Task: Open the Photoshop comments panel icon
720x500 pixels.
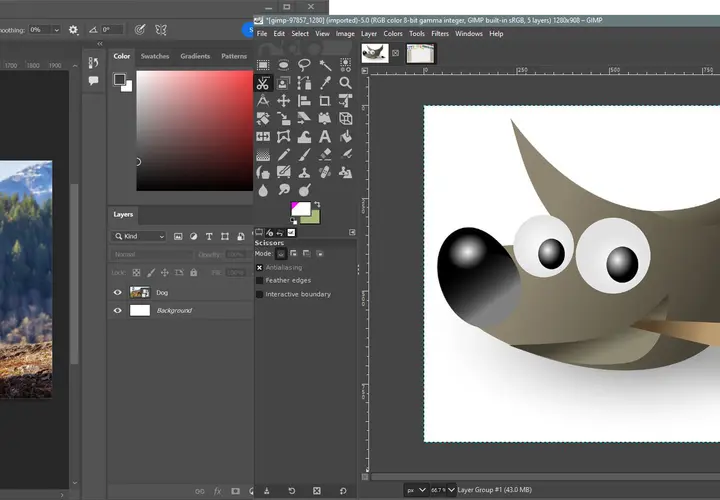Action: click(93, 81)
